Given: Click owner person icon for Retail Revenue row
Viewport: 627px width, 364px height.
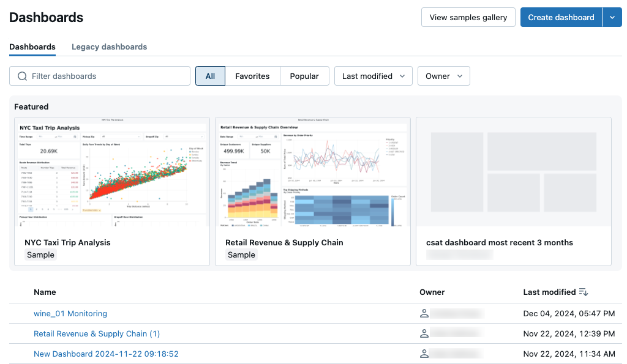Looking at the screenshot, I should tap(424, 334).
